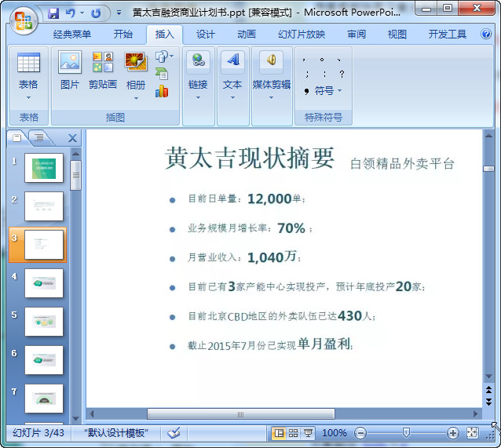Open the 视图 tab
Screen dimensions: 501x448
[397, 35]
